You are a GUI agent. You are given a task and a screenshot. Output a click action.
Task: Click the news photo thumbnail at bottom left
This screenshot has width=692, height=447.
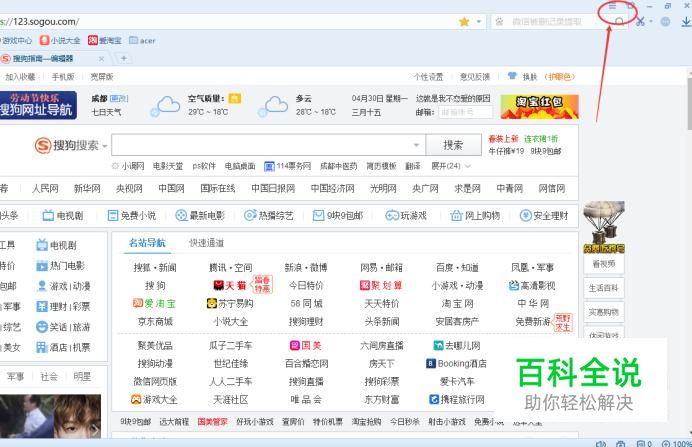50,416
